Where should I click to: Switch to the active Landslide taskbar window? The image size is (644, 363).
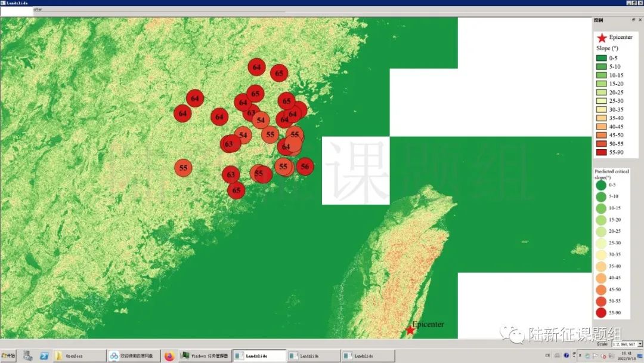click(x=259, y=356)
